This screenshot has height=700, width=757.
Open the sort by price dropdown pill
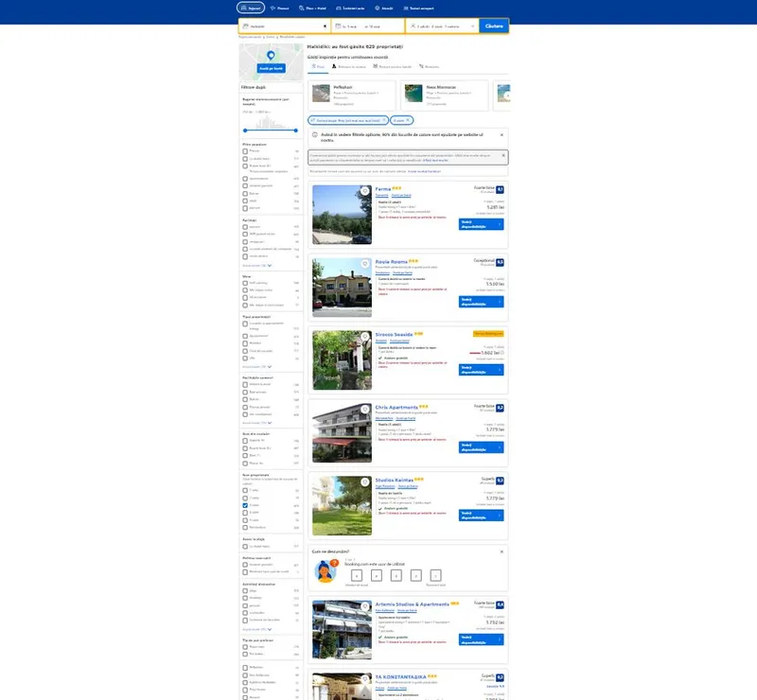coord(347,120)
